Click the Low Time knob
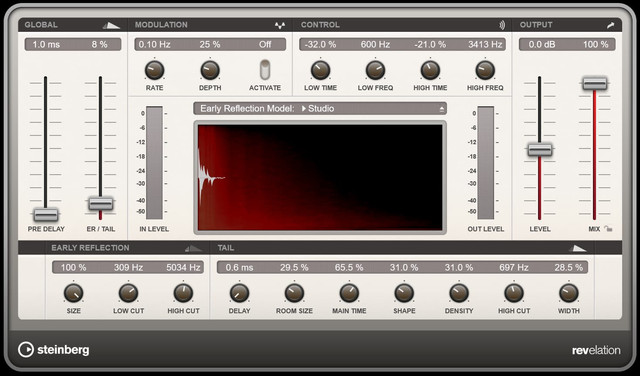 320,70
